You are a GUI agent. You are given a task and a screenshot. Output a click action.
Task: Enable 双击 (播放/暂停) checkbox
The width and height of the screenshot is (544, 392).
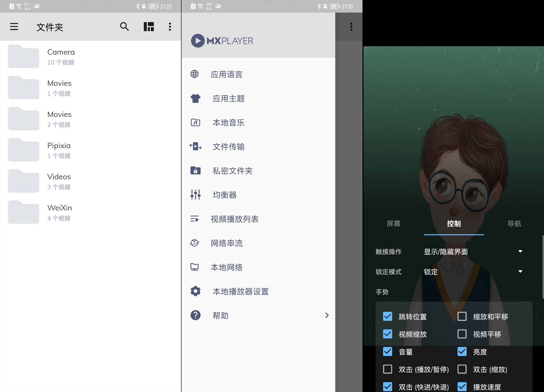point(388,369)
